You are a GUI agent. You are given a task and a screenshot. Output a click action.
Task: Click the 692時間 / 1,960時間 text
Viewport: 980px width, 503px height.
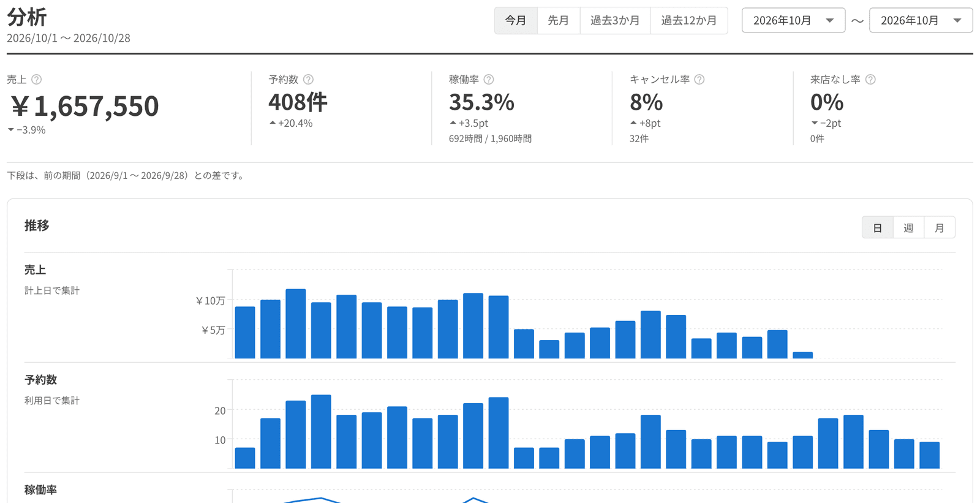click(x=490, y=139)
